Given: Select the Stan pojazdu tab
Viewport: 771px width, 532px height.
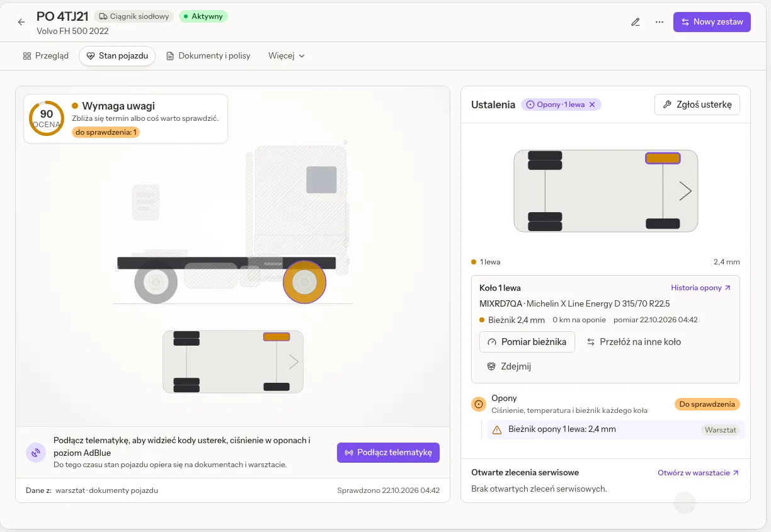Looking at the screenshot, I should (117, 56).
